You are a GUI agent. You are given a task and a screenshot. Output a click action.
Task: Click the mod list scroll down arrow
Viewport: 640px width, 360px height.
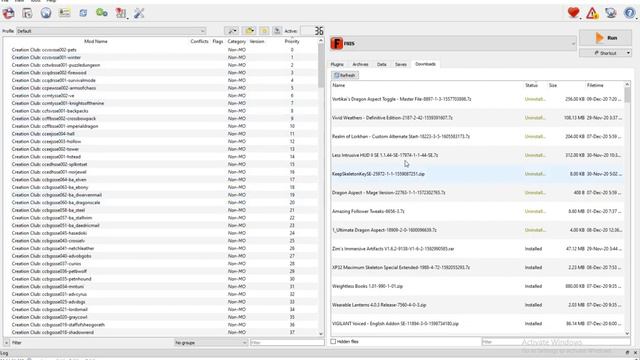[x=321, y=333]
